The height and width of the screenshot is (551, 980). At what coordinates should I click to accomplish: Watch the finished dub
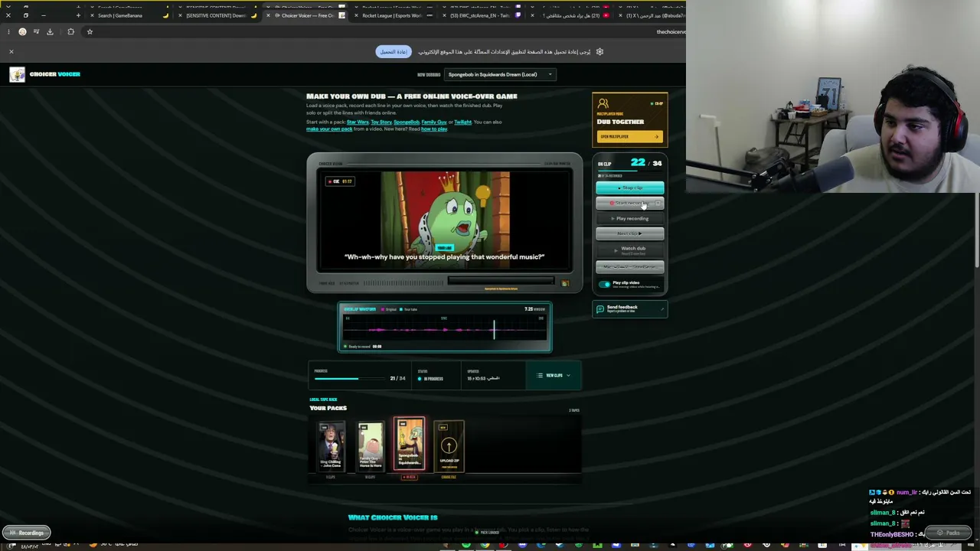[x=630, y=249]
